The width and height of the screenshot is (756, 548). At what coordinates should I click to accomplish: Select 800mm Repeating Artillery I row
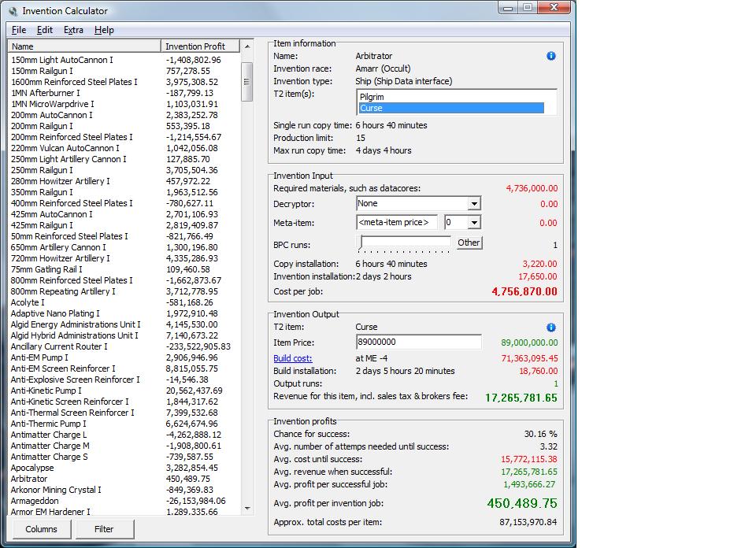[x=124, y=291]
